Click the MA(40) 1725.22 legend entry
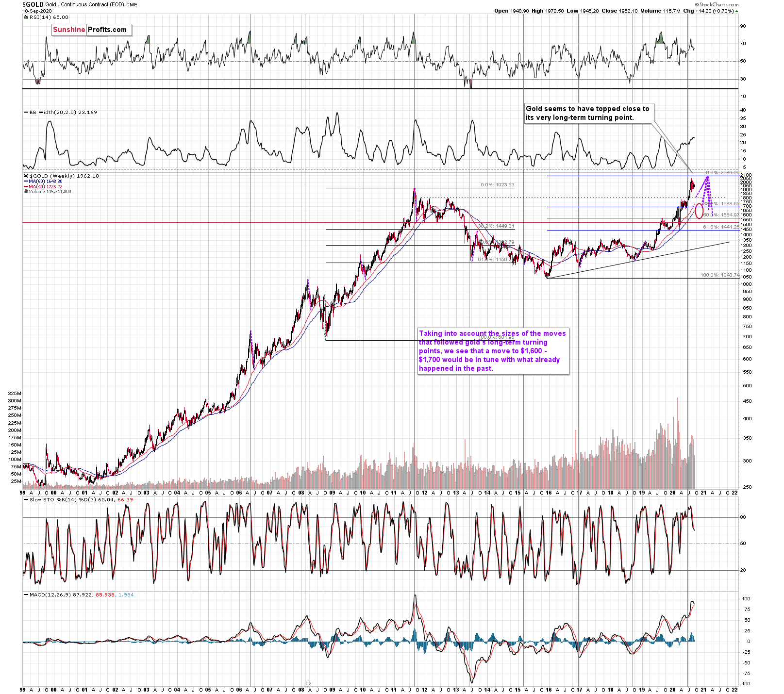This screenshot has width=784, height=694. (x=45, y=187)
